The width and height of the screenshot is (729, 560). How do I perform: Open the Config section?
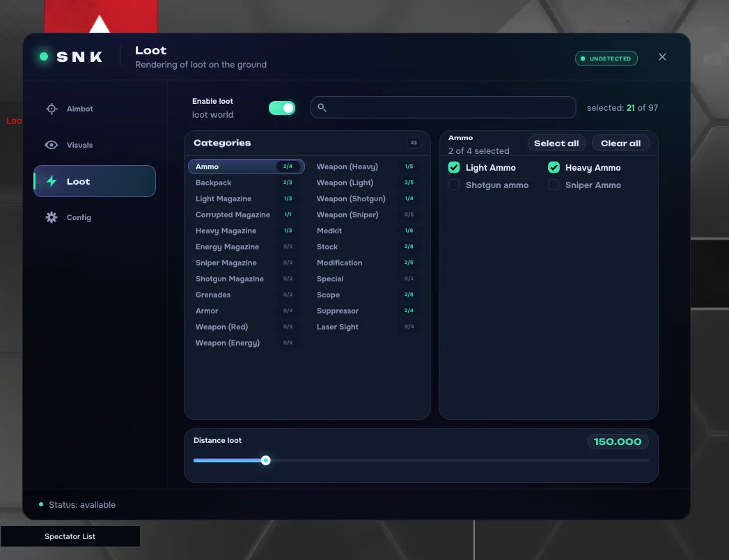(x=95, y=217)
